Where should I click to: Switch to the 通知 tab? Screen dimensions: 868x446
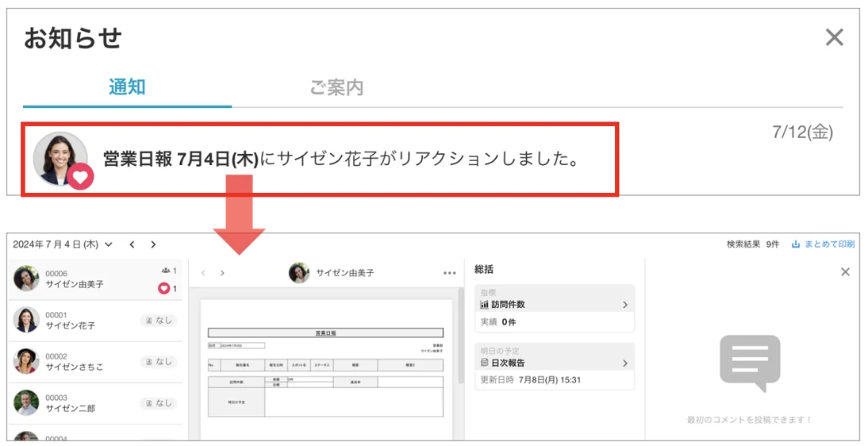tap(127, 87)
